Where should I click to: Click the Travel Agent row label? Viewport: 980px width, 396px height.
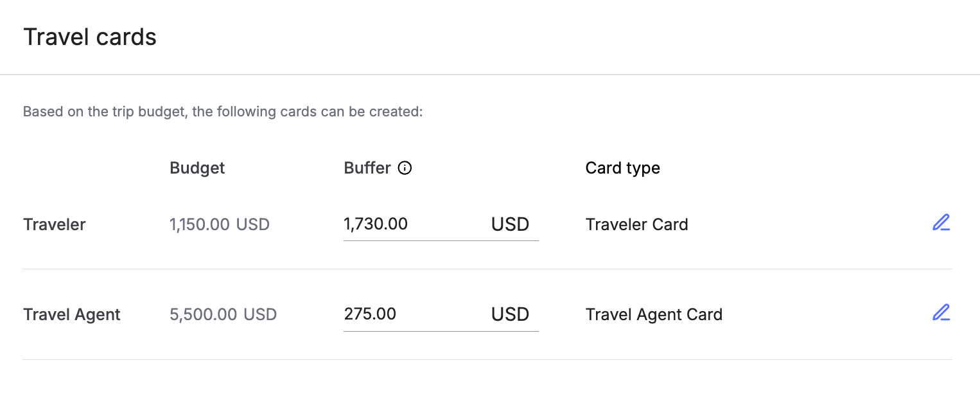pyautogui.click(x=72, y=314)
